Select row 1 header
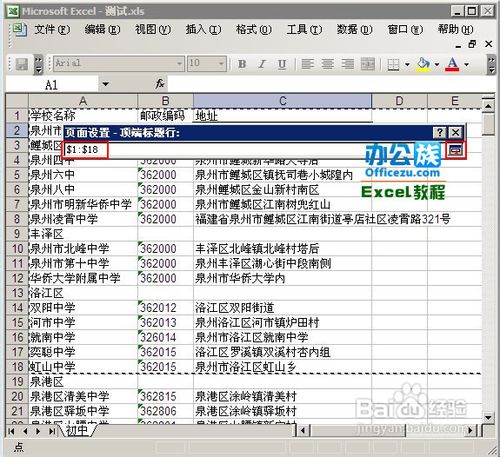Viewport: 500px width, 457px height. click(17, 116)
